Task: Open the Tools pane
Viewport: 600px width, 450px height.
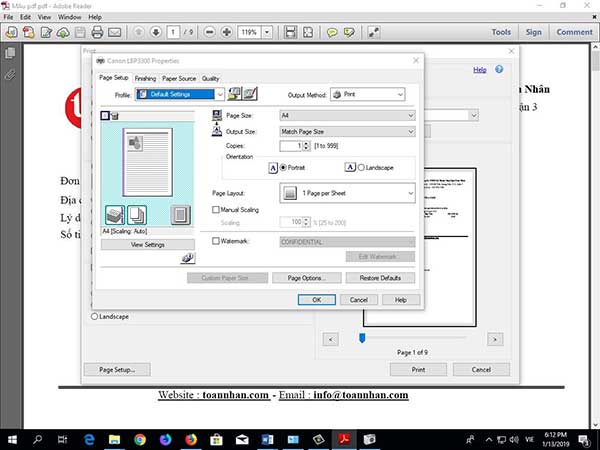Action: point(501,32)
